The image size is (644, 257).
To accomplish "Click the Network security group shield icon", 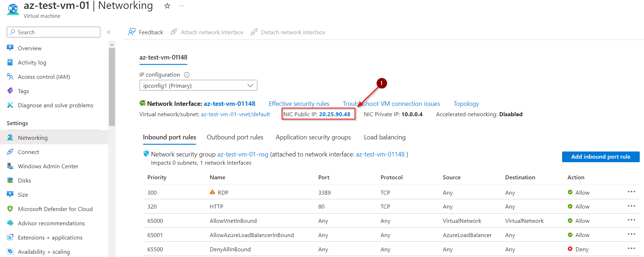I will [146, 154].
